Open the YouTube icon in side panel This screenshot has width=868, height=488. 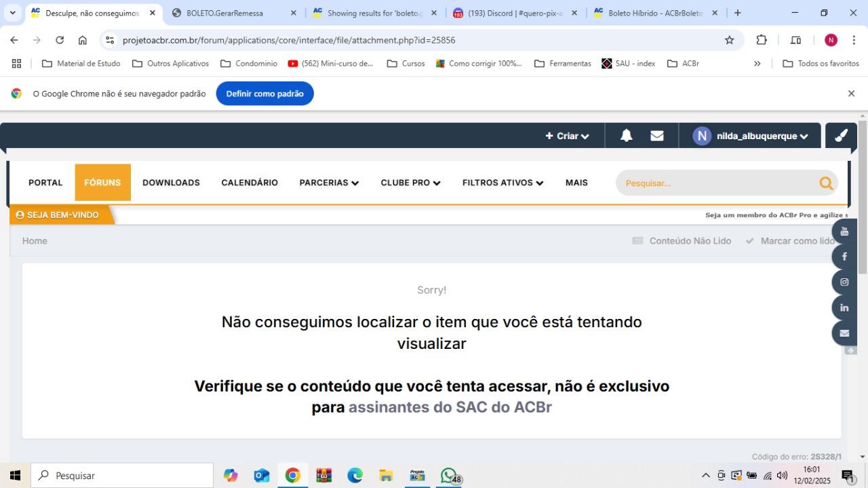844,231
